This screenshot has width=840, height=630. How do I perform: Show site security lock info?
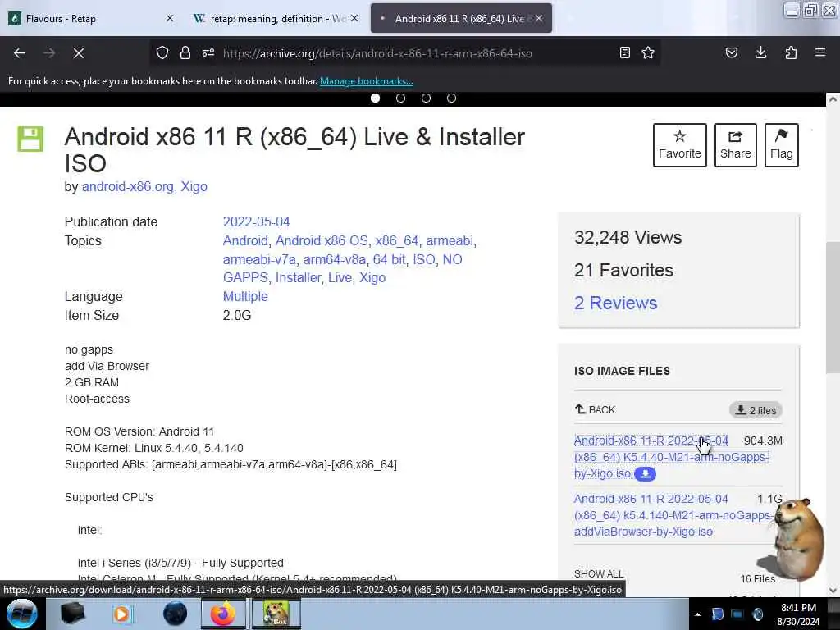pos(185,52)
